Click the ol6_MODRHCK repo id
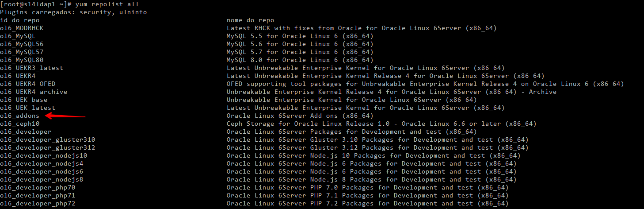Screen dimensions: 644x209 (x=22, y=28)
